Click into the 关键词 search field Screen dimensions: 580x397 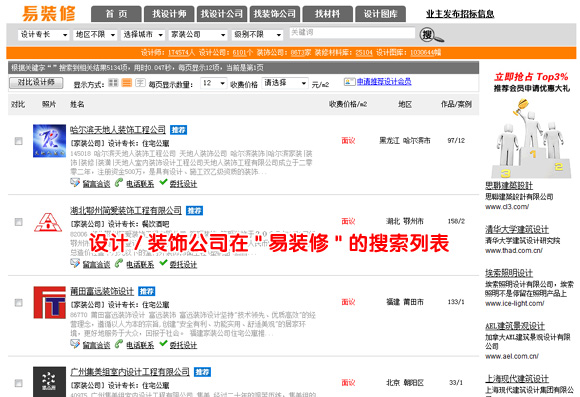352,33
